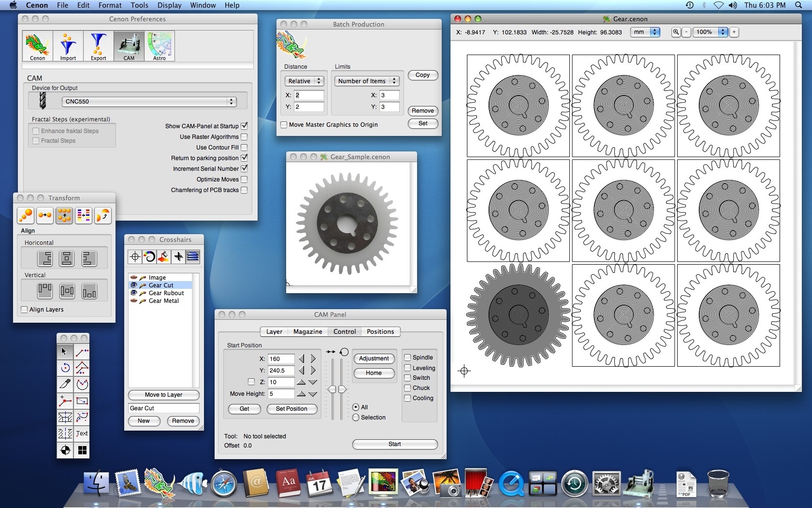
Task: Open the mm units dropdown
Action: 645,32
